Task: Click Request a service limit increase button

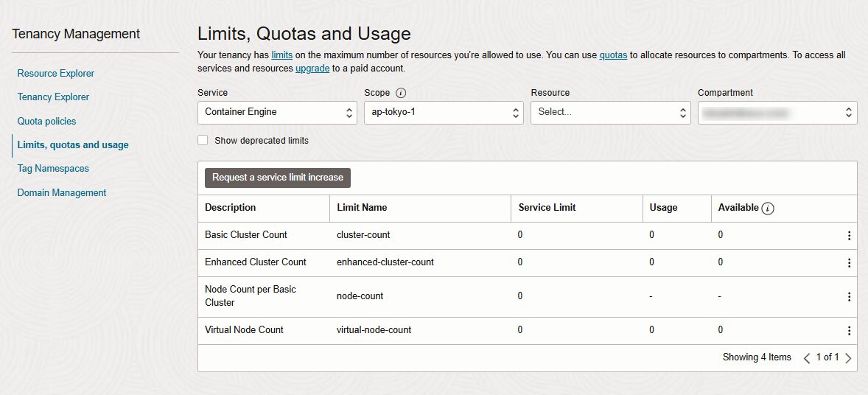Action: pos(278,178)
